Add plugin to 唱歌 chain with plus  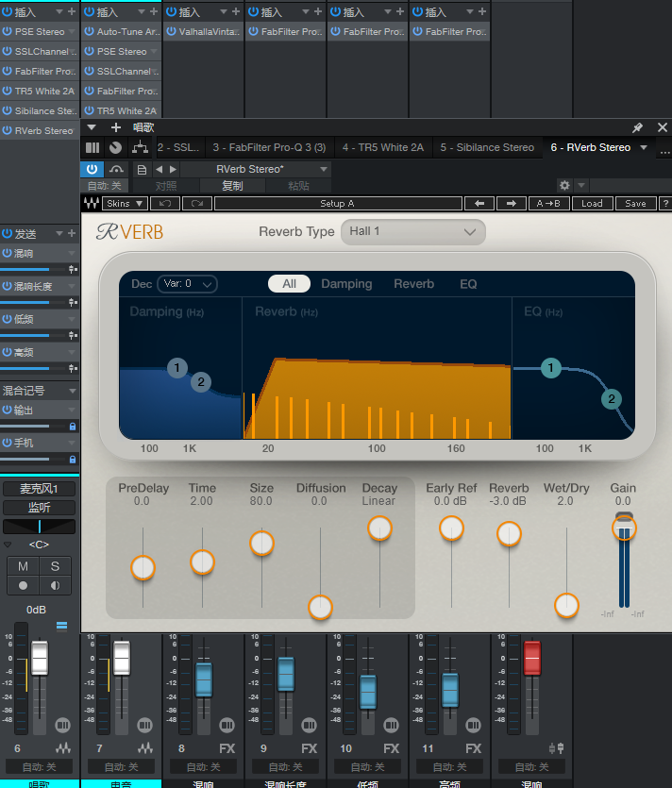116,127
